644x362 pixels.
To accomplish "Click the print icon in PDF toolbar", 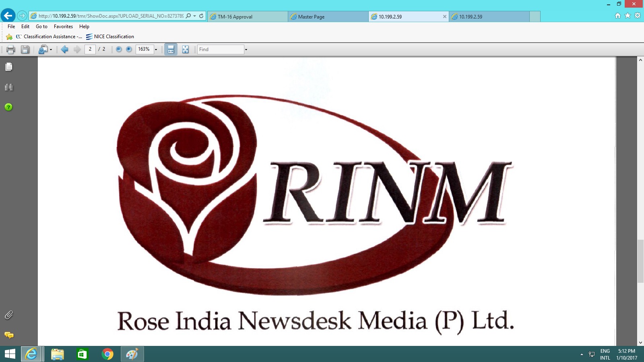I will pos(10,49).
